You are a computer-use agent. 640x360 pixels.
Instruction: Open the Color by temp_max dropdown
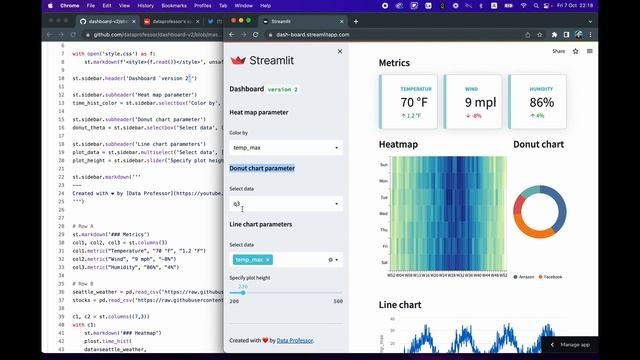pyautogui.click(x=286, y=148)
